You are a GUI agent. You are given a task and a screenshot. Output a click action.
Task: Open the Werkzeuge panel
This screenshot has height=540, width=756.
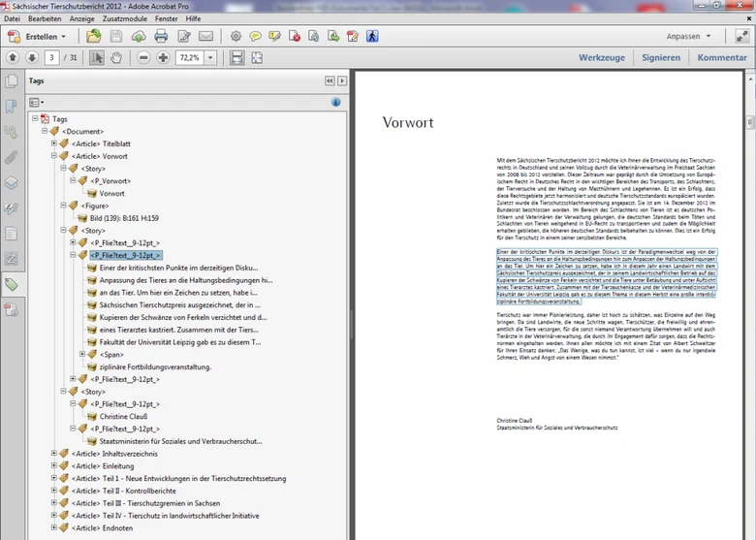coord(602,57)
